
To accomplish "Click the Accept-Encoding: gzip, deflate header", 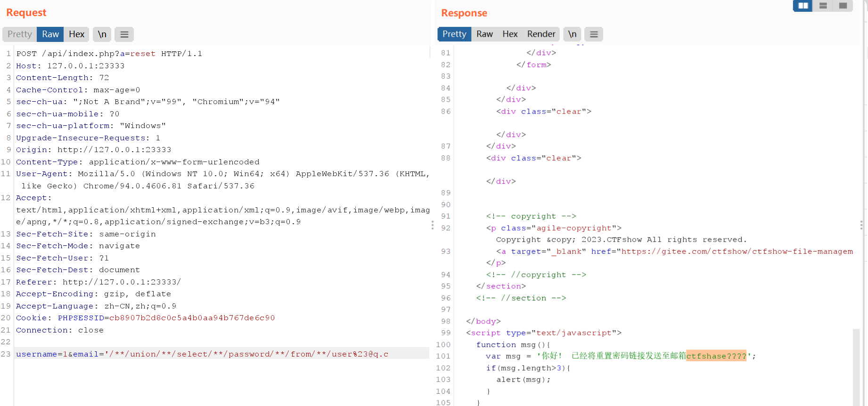I will pos(94,294).
